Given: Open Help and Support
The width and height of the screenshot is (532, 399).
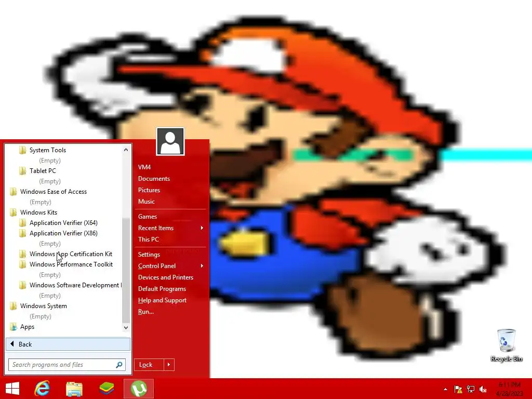Looking at the screenshot, I should [x=162, y=300].
